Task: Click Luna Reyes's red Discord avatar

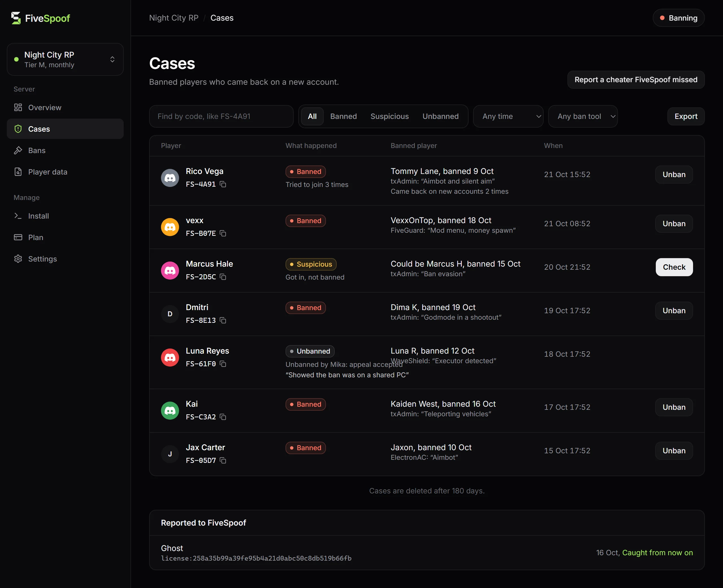Action: tap(170, 357)
